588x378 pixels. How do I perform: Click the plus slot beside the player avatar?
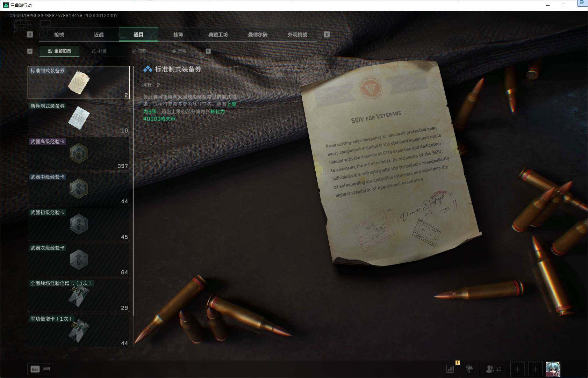click(x=535, y=369)
